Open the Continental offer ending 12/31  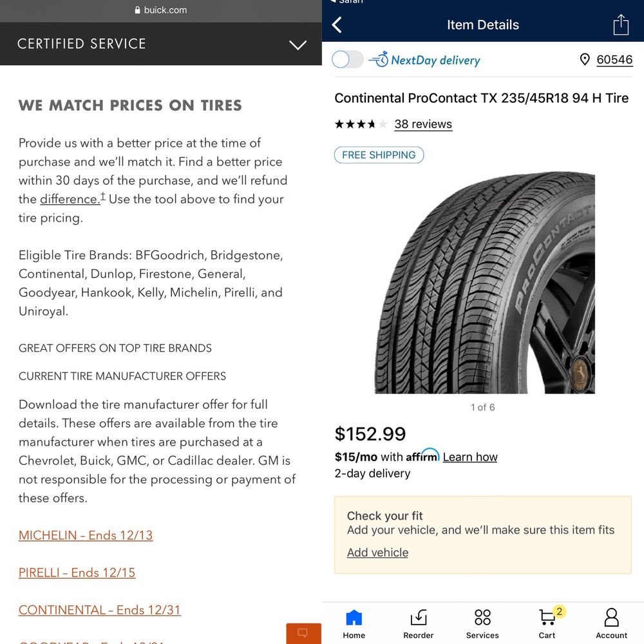coord(100,610)
